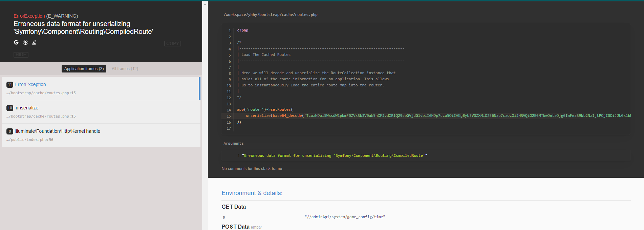Click the ErrorException title link

coord(29,16)
